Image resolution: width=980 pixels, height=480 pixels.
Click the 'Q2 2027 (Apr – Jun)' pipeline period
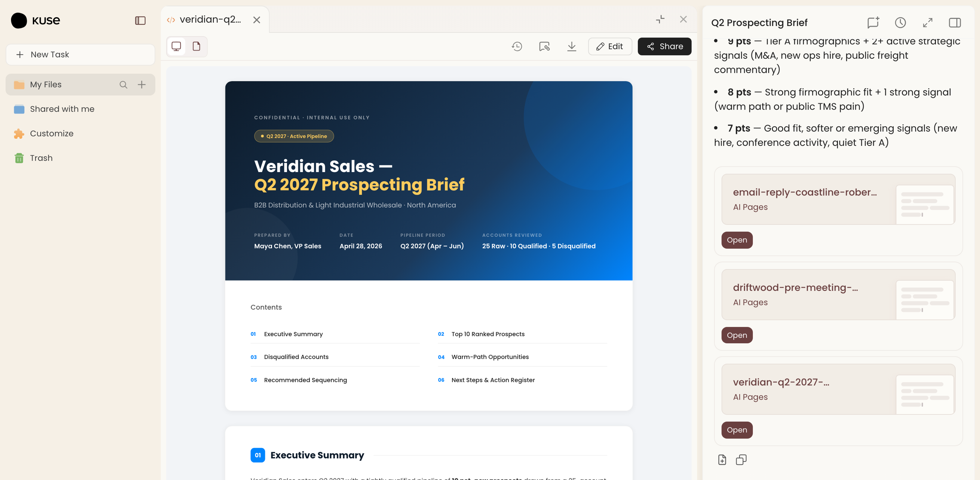(x=432, y=246)
